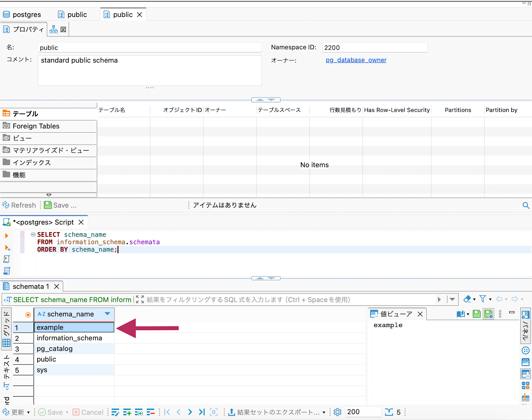Expand the object type list bottom arrow
This screenshot has height=420, width=532.
[x=49, y=195]
